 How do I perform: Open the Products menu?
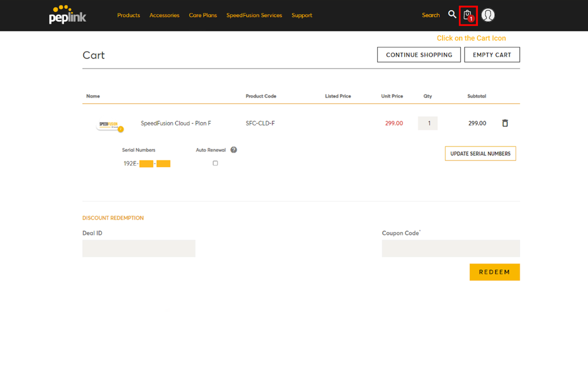coord(129,15)
